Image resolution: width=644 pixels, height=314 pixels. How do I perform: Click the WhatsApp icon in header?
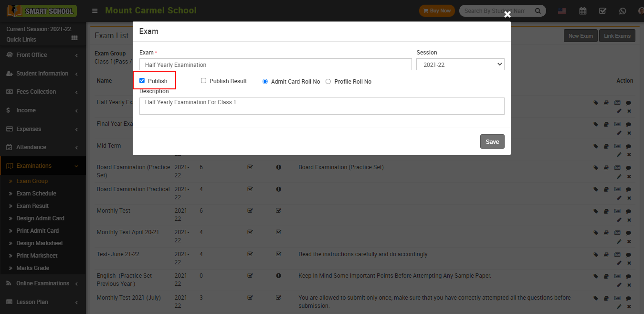pos(622,11)
